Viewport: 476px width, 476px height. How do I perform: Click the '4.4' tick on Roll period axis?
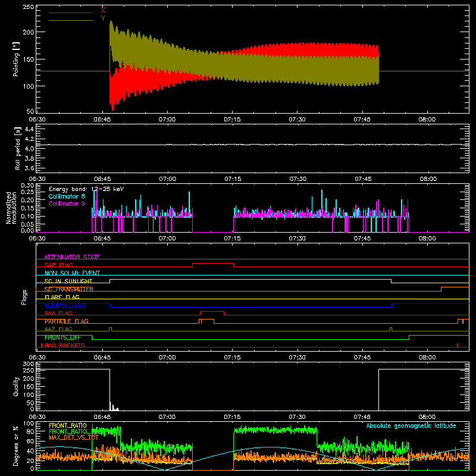pos(29,129)
